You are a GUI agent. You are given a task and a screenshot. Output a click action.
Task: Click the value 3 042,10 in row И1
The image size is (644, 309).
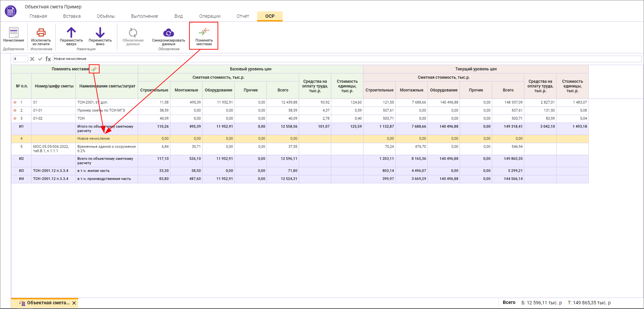(547, 126)
